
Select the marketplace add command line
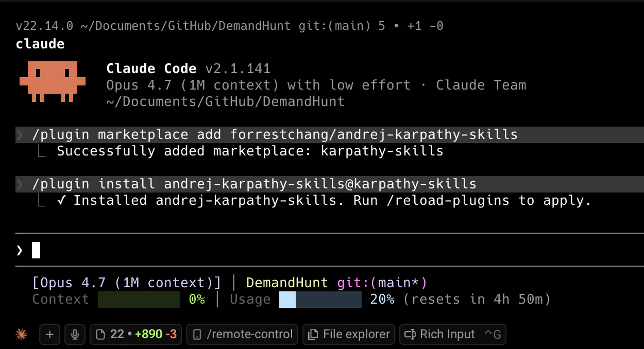[x=330, y=135]
